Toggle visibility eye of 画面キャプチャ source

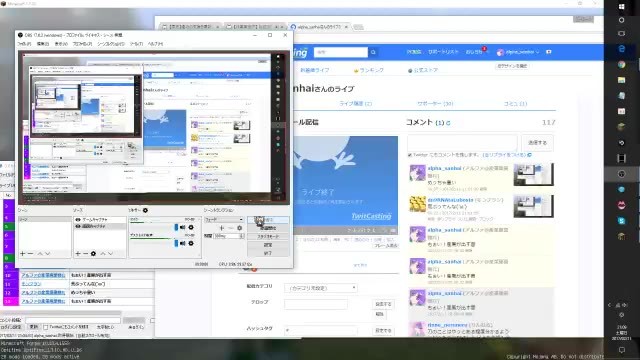click(78, 226)
